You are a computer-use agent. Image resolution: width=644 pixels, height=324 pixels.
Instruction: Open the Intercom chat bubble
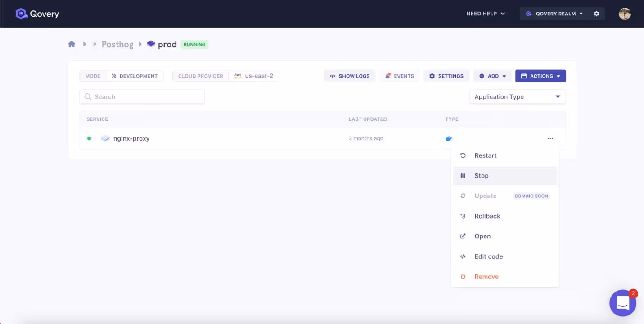623,303
